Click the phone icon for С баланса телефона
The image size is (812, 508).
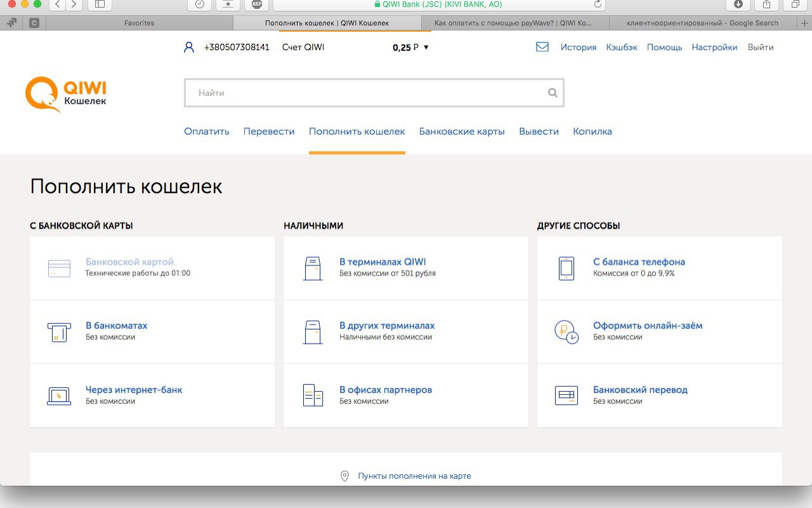[566, 269]
